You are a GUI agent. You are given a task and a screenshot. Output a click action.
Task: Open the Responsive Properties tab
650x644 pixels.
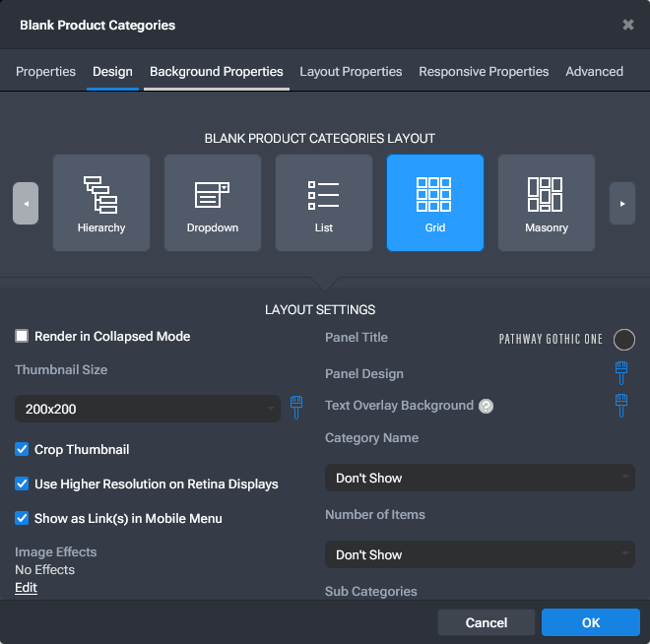pyautogui.click(x=484, y=72)
